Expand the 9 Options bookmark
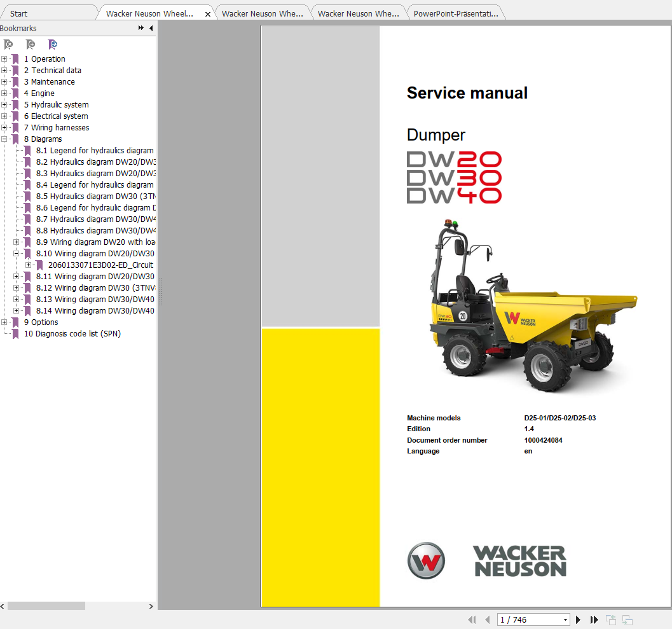 pos(5,322)
